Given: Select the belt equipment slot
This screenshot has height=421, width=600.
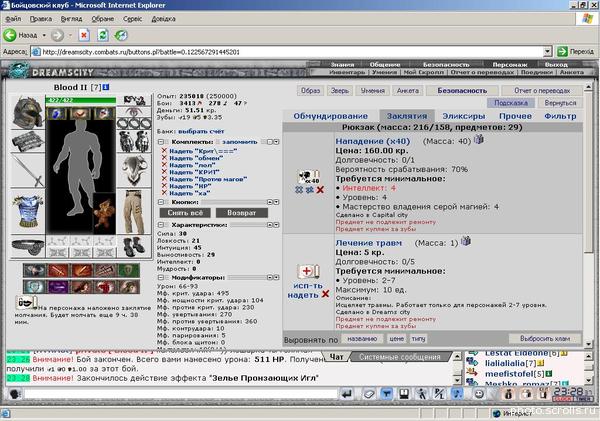Looking at the screenshot, I should point(28,246).
